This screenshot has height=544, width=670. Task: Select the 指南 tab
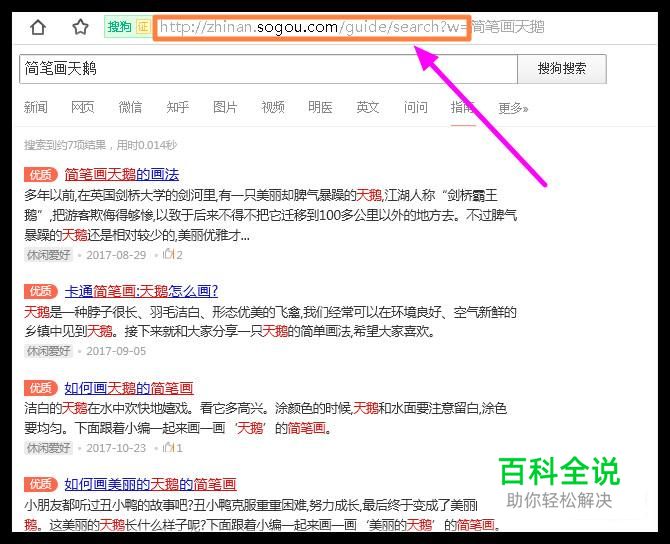463,107
